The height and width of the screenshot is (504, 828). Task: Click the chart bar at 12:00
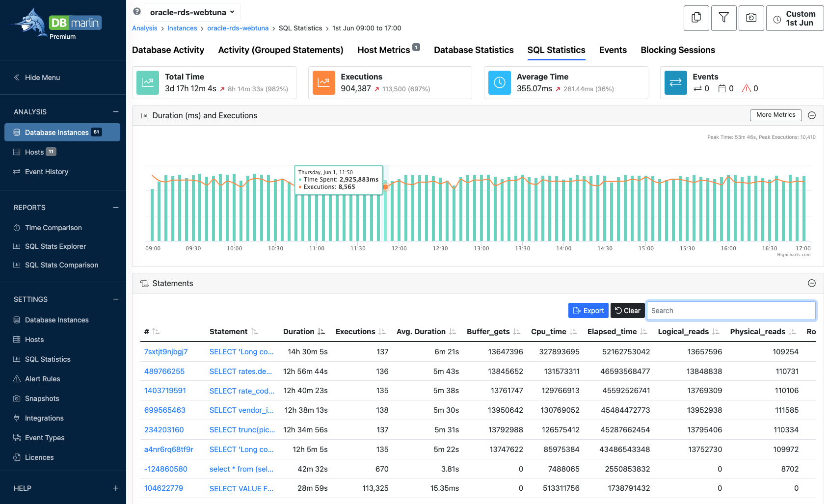399,211
